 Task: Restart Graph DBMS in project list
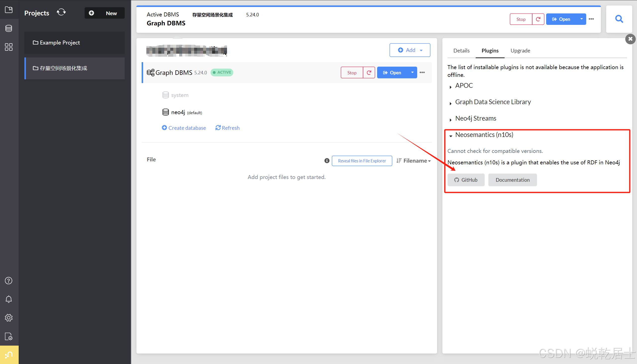(x=369, y=73)
